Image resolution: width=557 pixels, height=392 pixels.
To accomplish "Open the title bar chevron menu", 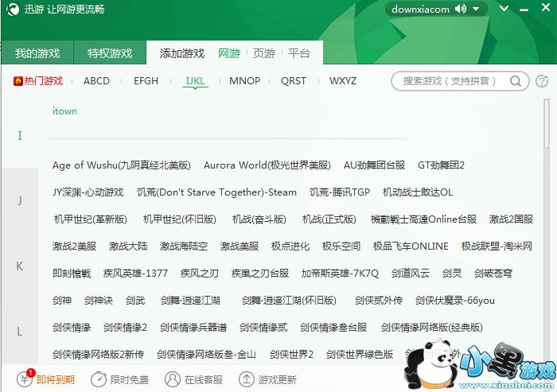I will pyautogui.click(x=504, y=8).
